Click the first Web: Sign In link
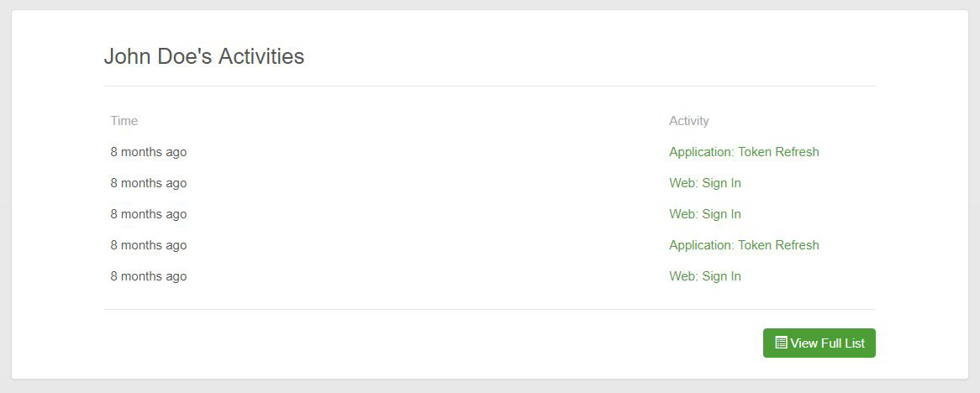The image size is (980, 393). (704, 183)
